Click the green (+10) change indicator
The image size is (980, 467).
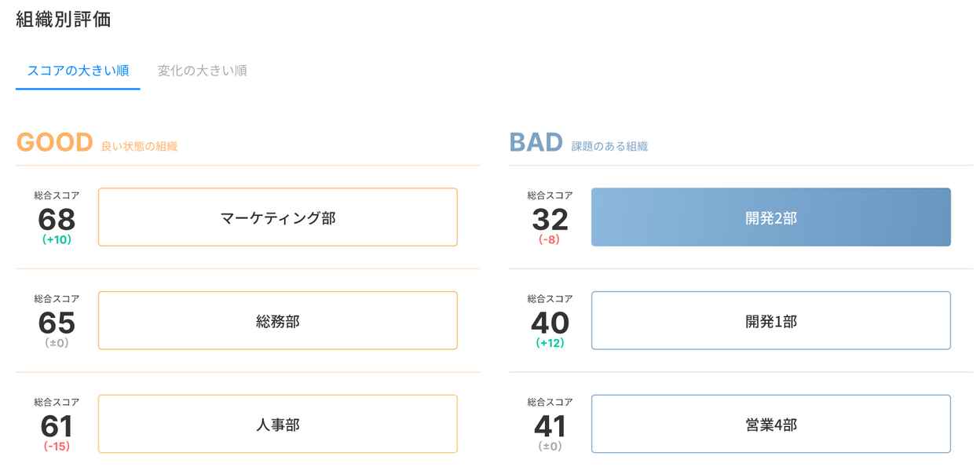point(57,240)
